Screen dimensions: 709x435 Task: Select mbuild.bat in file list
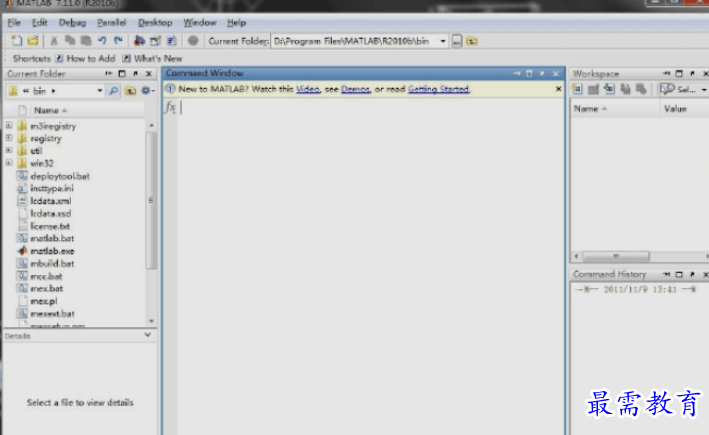[52, 264]
